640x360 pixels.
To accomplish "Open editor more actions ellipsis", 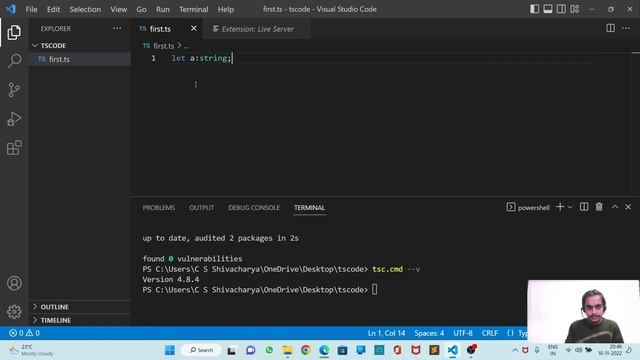I will (626, 28).
